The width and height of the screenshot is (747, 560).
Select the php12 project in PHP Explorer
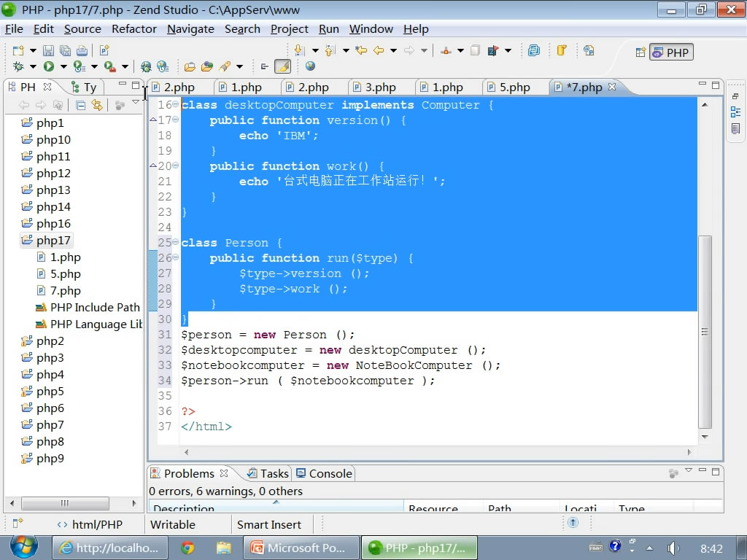(46, 174)
